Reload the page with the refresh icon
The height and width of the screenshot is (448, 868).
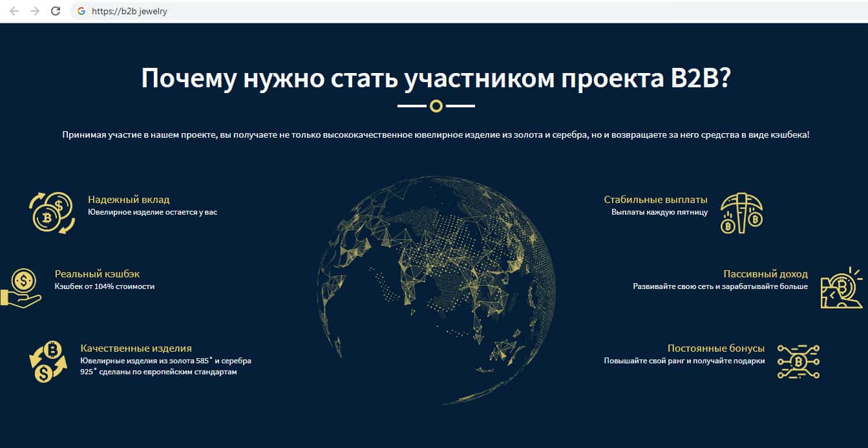(56, 11)
